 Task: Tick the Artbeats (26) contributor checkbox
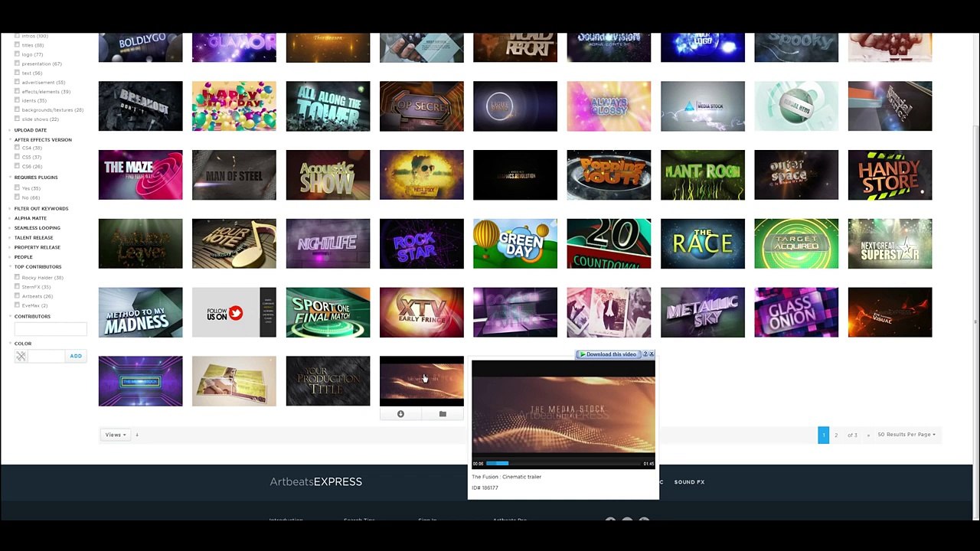point(18,296)
